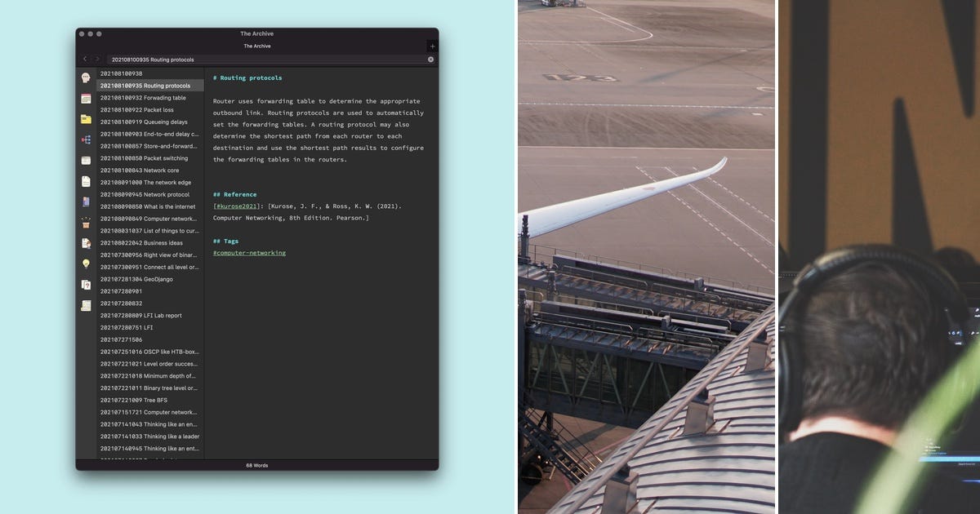
Task: Open the calendar saved-search icon
Action: pyautogui.click(x=84, y=97)
